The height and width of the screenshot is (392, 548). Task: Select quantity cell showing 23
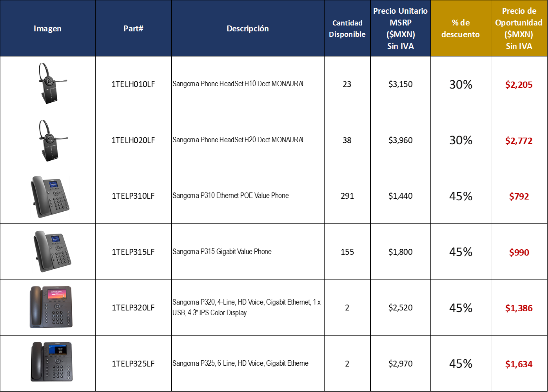pyautogui.click(x=347, y=84)
